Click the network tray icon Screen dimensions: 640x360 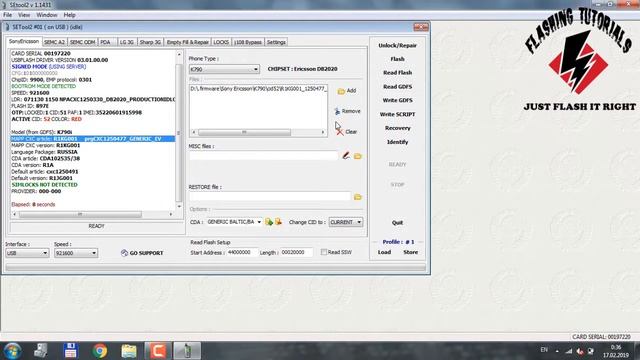pos(569,351)
